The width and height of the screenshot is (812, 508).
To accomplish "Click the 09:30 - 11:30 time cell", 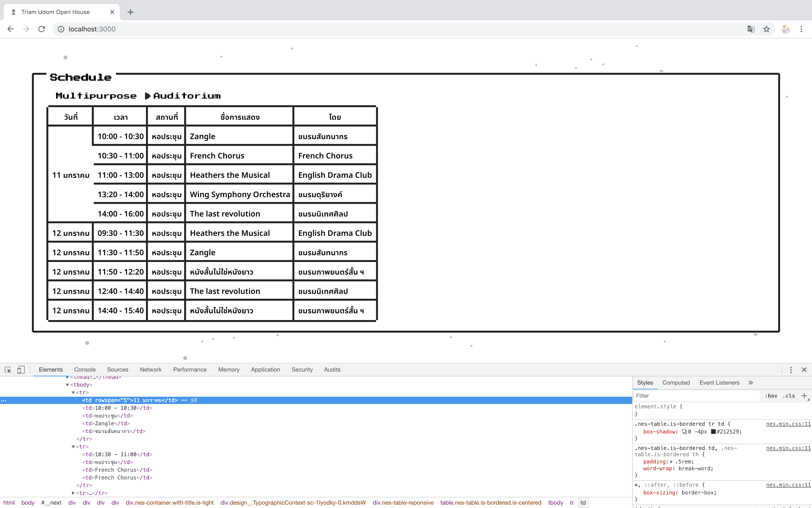I will click(120, 233).
